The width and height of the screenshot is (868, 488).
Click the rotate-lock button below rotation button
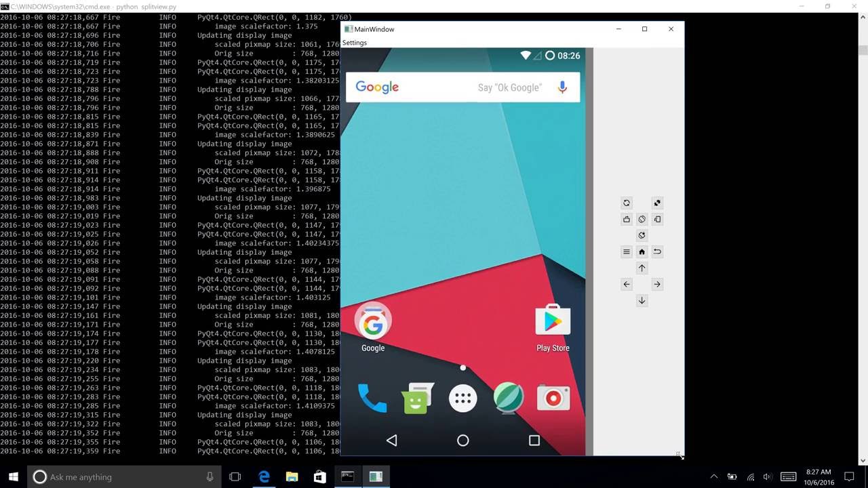click(x=642, y=235)
